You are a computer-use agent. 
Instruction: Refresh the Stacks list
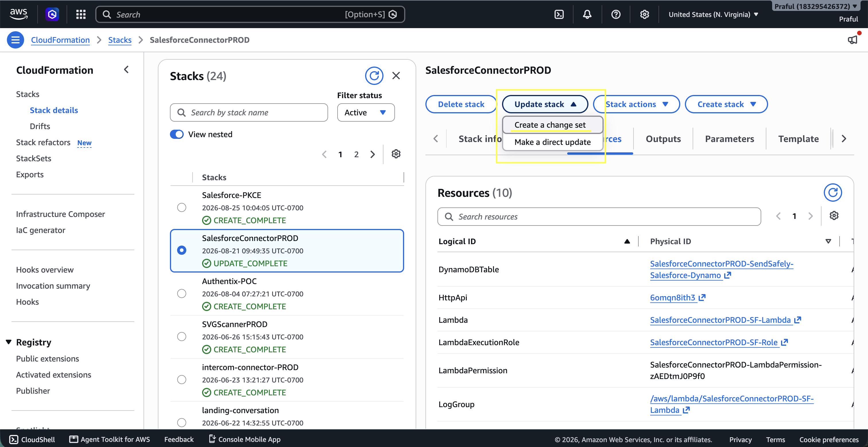(374, 76)
